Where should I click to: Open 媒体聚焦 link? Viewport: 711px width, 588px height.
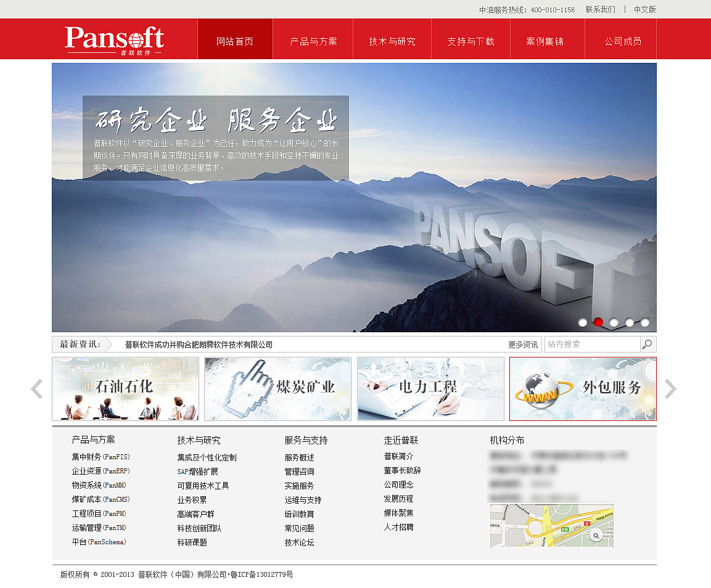click(398, 513)
